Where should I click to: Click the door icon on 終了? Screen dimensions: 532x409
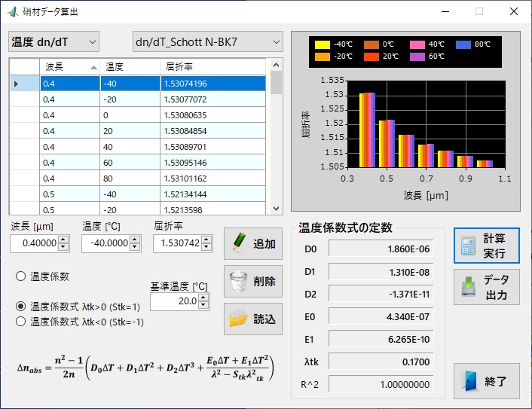470,381
